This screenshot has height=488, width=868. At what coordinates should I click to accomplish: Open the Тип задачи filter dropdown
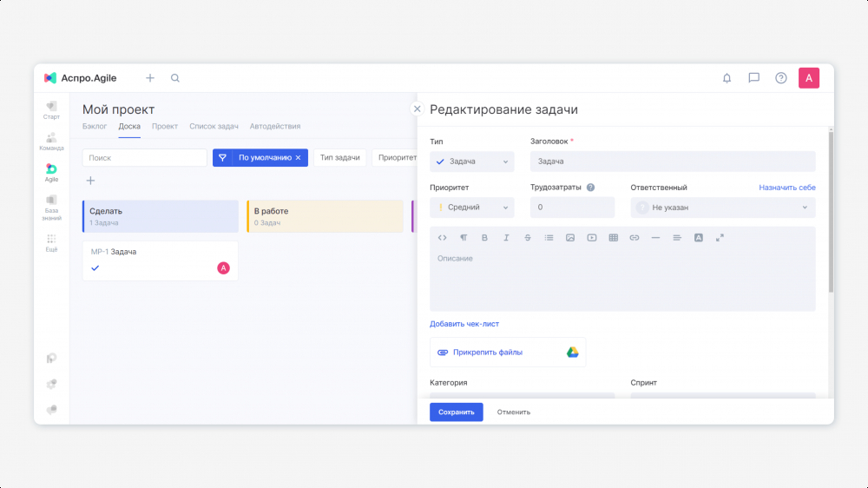pos(340,158)
